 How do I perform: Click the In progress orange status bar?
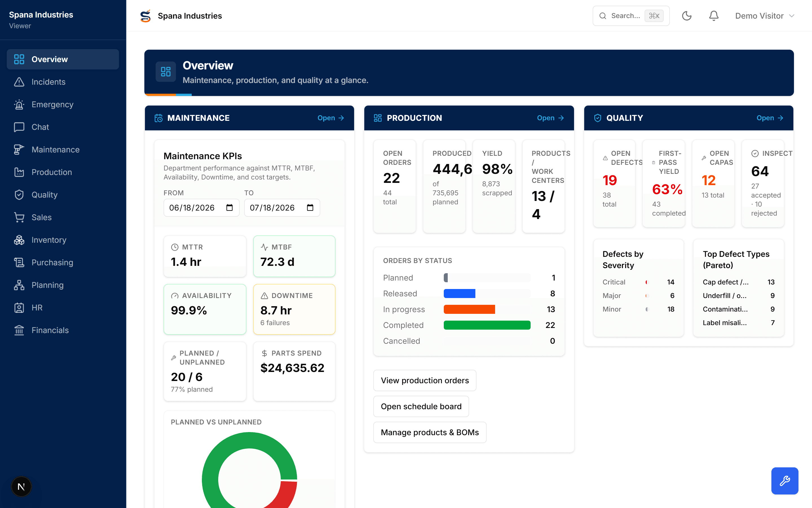pyautogui.click(x=469, y=309)
